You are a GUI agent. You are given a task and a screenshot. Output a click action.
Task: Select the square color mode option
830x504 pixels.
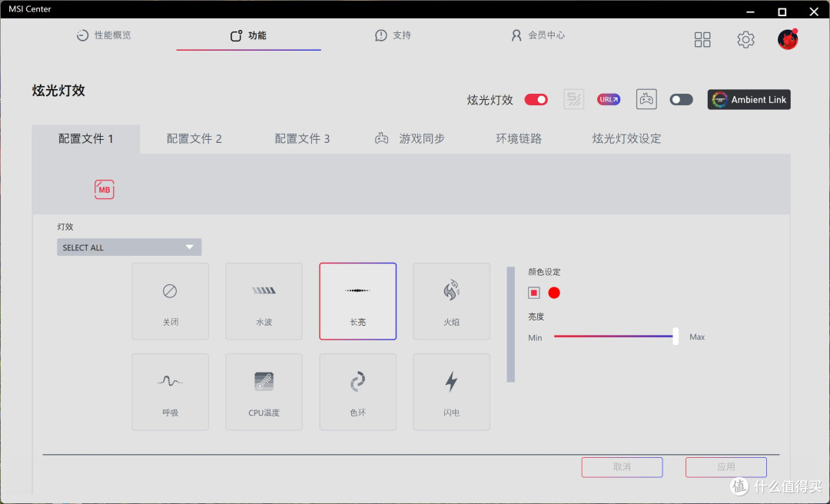[x=533, y=293]
